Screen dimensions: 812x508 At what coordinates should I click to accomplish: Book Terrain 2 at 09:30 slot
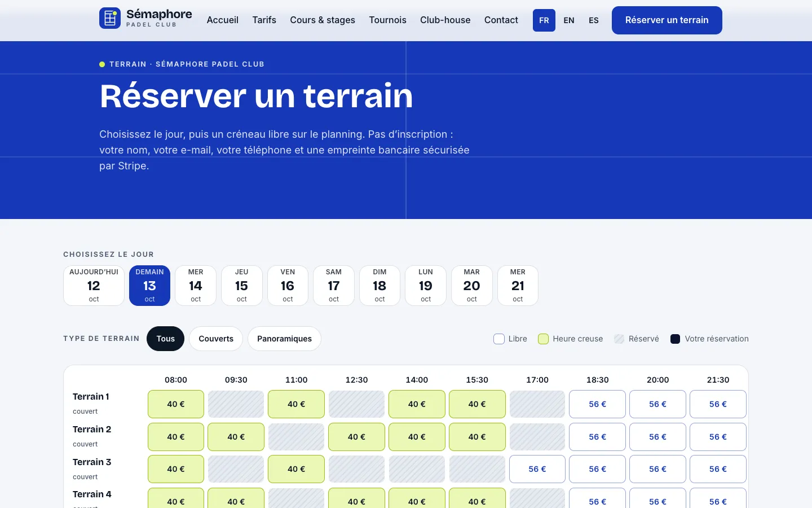tap(236, 437)
